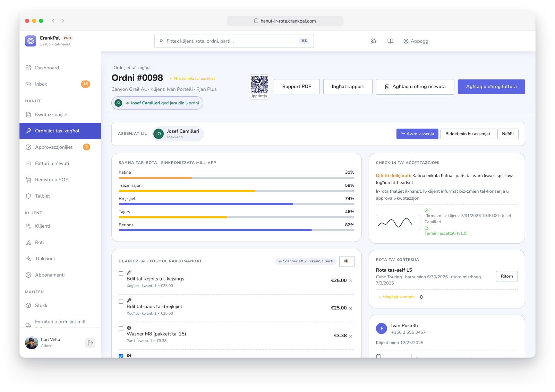
Task: Click the Ibgħat rapport button
Action: coord(348,87)
